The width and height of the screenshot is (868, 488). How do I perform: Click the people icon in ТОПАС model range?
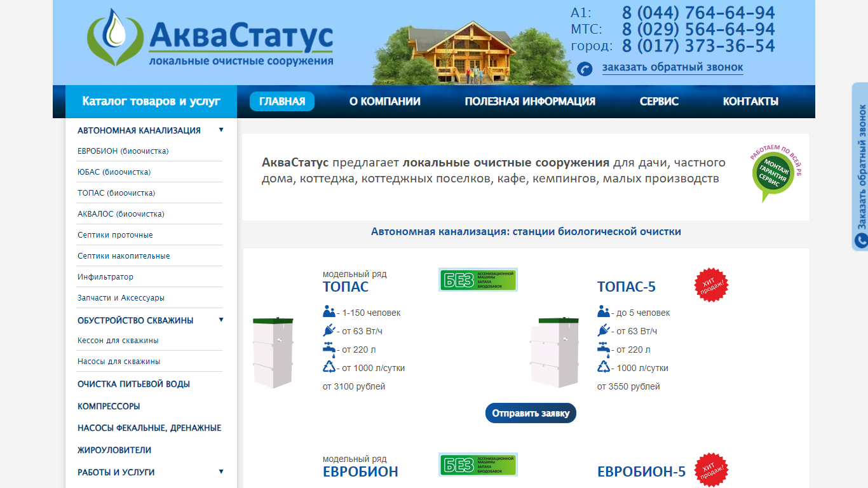pyautogui.click(x=329, y=312)
